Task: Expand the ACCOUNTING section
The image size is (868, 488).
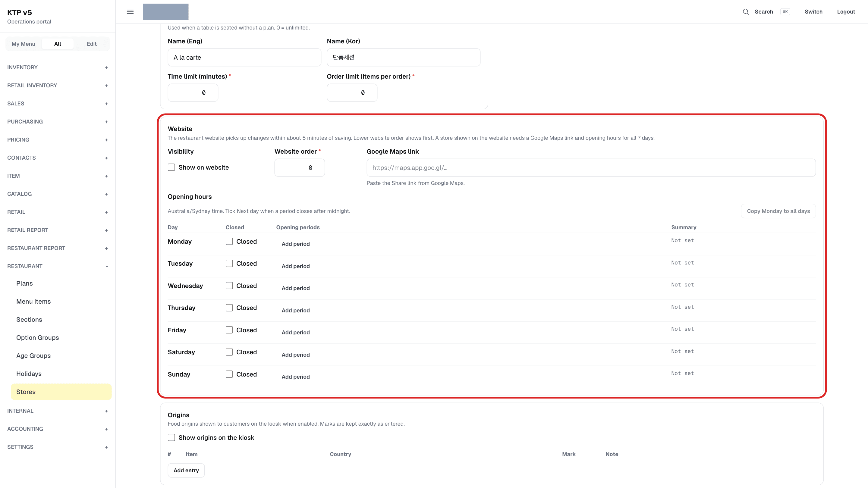Action: pos(58,429)
